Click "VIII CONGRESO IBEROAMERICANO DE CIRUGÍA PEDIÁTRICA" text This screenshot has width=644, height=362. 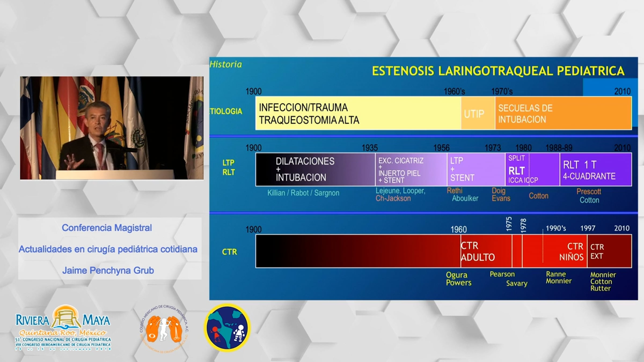(x=63, y=345)
